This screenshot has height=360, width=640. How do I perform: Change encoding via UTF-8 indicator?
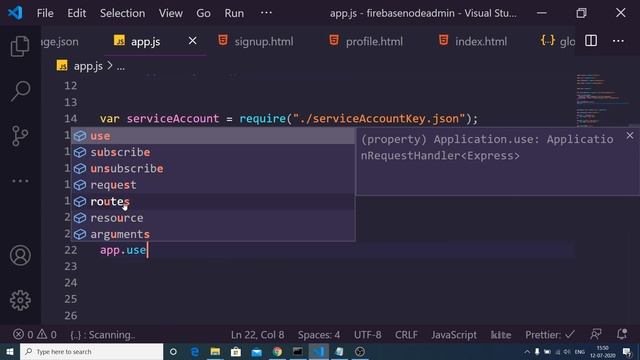[367, 335]
